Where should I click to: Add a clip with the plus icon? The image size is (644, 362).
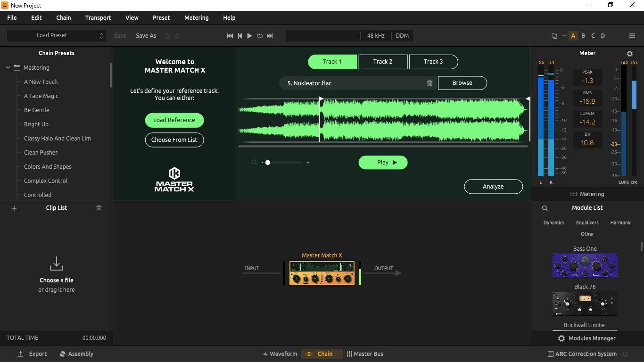[x=14, y=208]
